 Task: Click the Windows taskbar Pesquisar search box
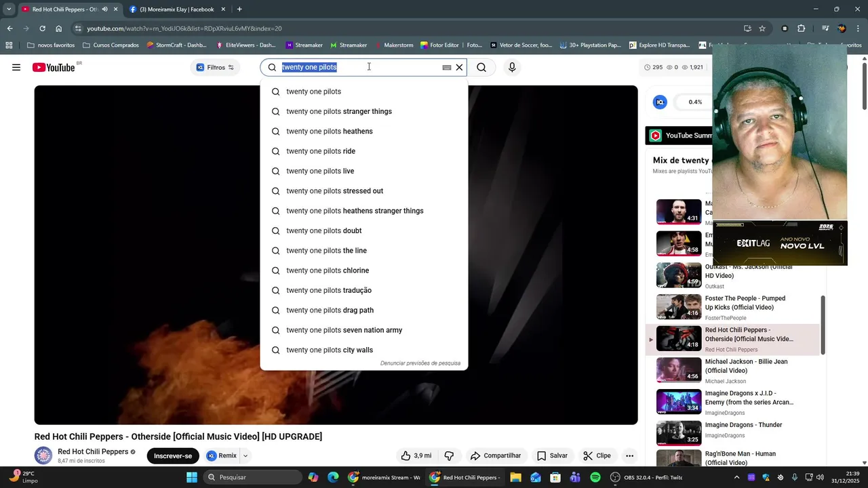coord(252,477)
